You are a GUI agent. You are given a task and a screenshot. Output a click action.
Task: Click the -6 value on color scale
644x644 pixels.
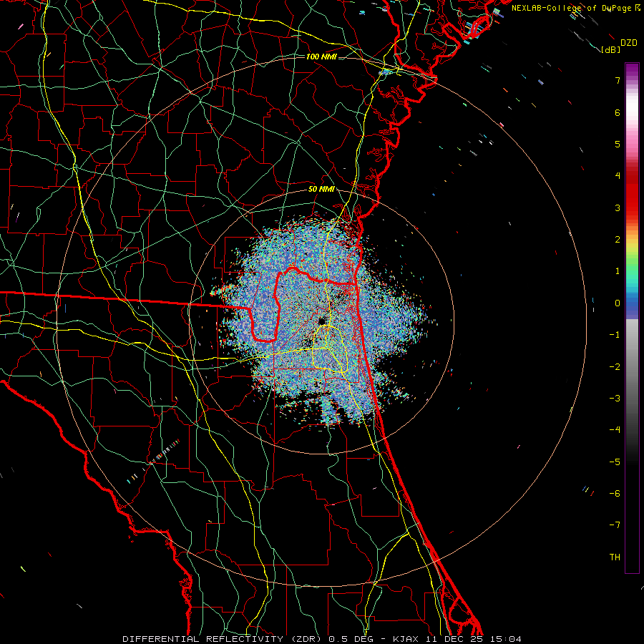click(615, 494)
